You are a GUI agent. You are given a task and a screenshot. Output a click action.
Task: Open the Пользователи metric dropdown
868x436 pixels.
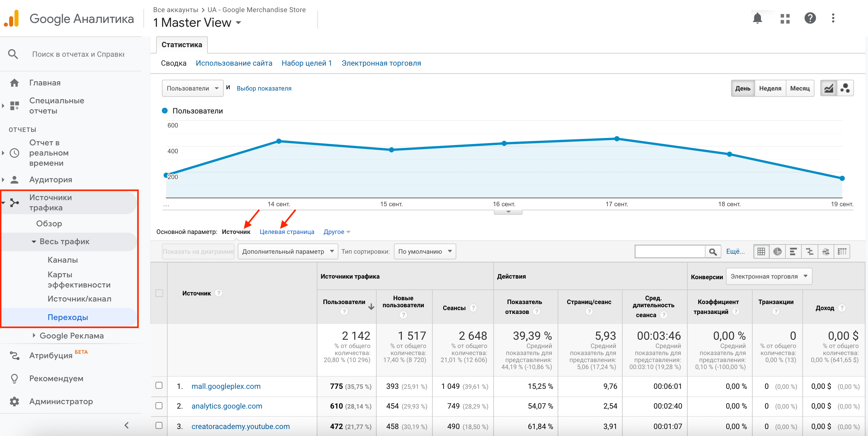(192, 88)
